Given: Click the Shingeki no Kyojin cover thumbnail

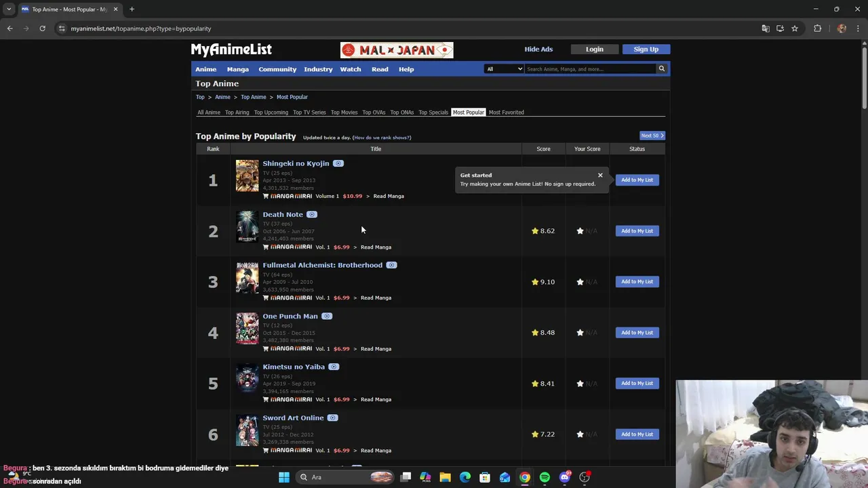Looking at the screenshot, I should pos(247,176).
